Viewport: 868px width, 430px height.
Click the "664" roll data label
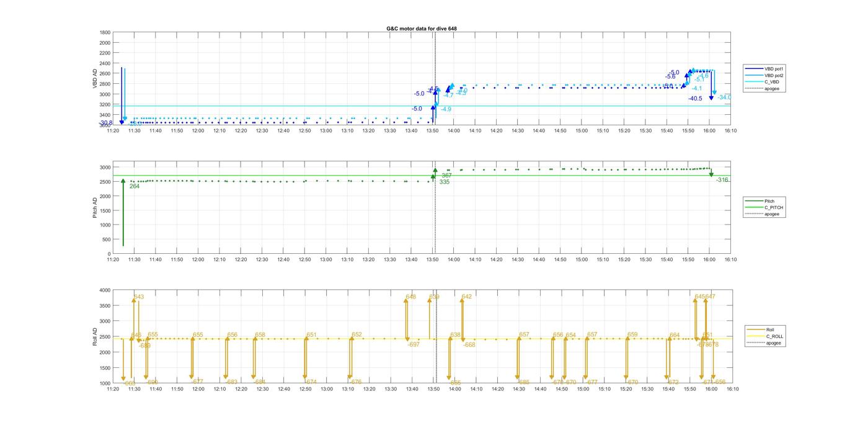coord(675,335)
